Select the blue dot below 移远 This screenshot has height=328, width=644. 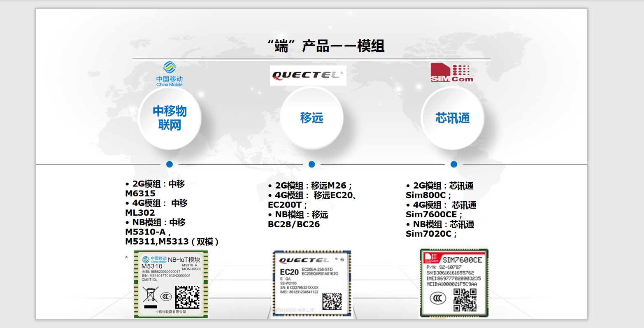[x=312, y=164]
